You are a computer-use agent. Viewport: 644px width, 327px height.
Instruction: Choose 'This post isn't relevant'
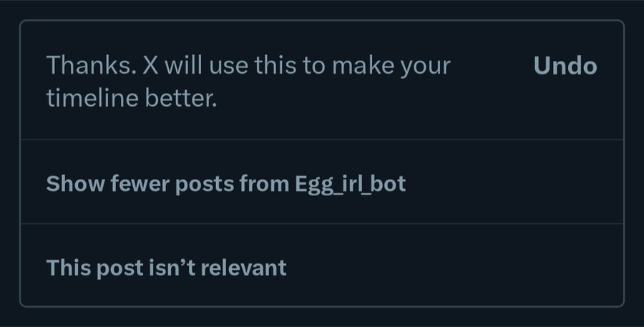tap(166, 268)
